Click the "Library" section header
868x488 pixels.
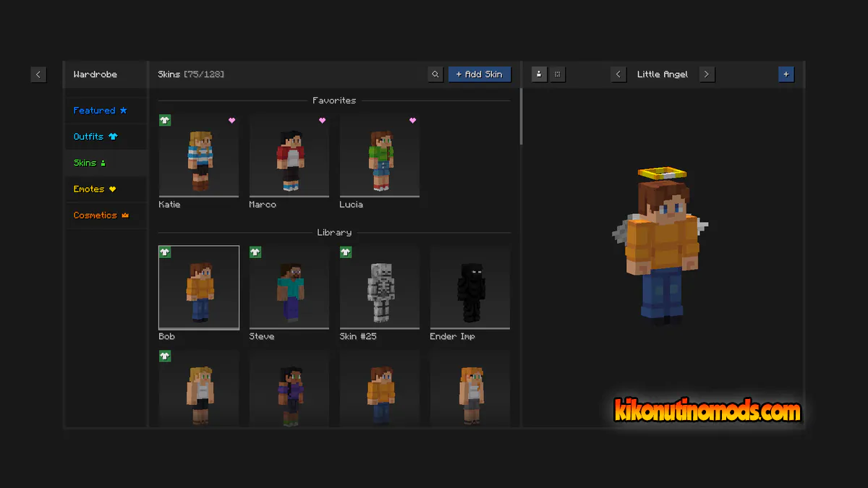click(334, 233)
